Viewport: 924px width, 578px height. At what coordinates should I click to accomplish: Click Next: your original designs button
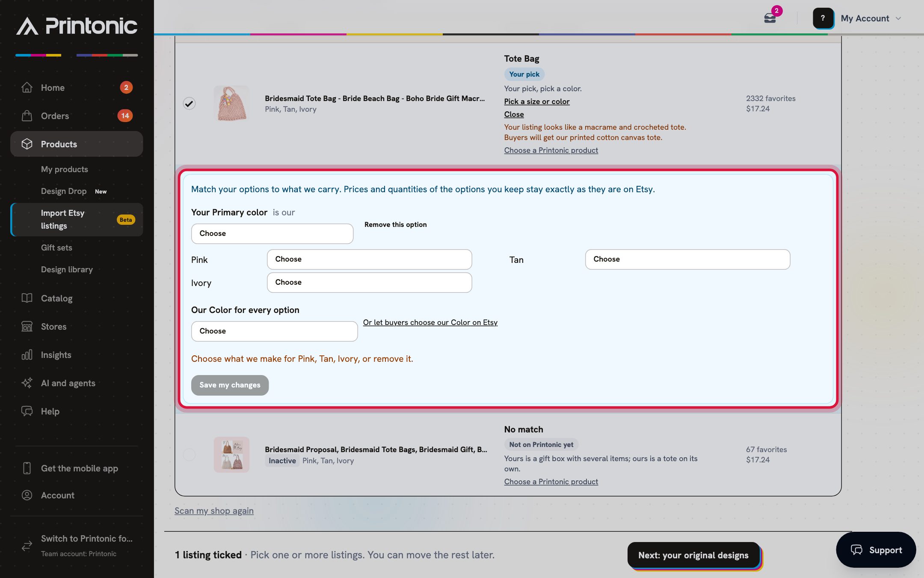[693, 555]
